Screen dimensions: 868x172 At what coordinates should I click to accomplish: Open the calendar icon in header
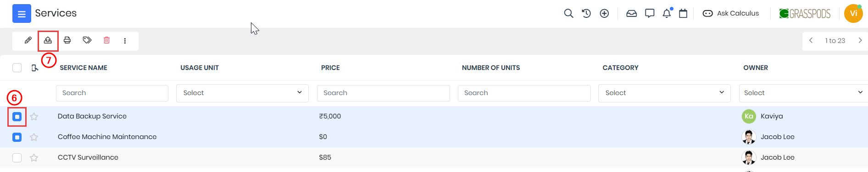click(x=683, y=13)
